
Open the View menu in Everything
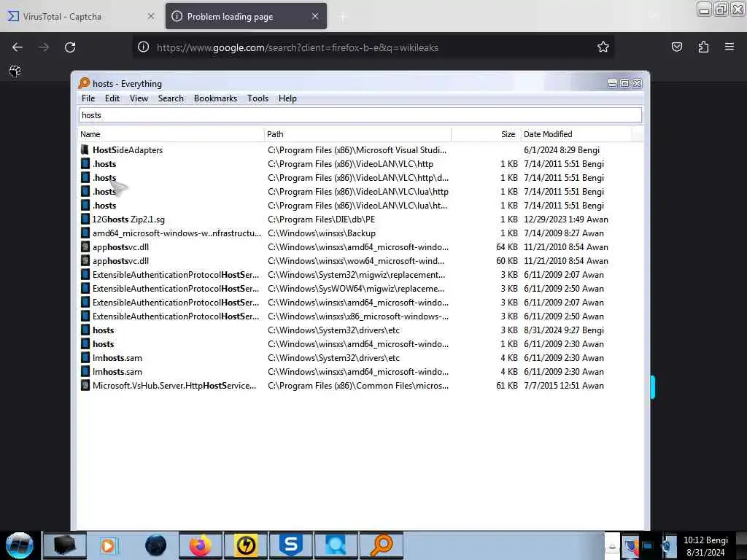[139, 98]
